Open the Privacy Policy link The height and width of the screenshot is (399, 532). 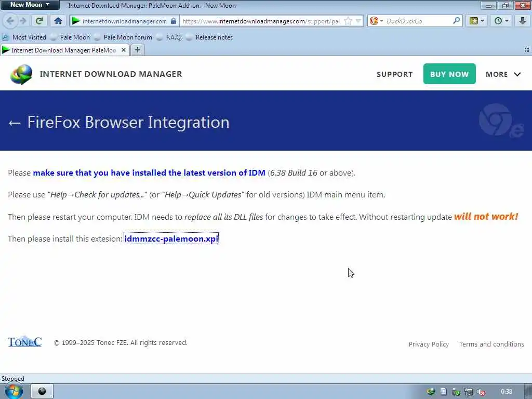click(429, 344)
